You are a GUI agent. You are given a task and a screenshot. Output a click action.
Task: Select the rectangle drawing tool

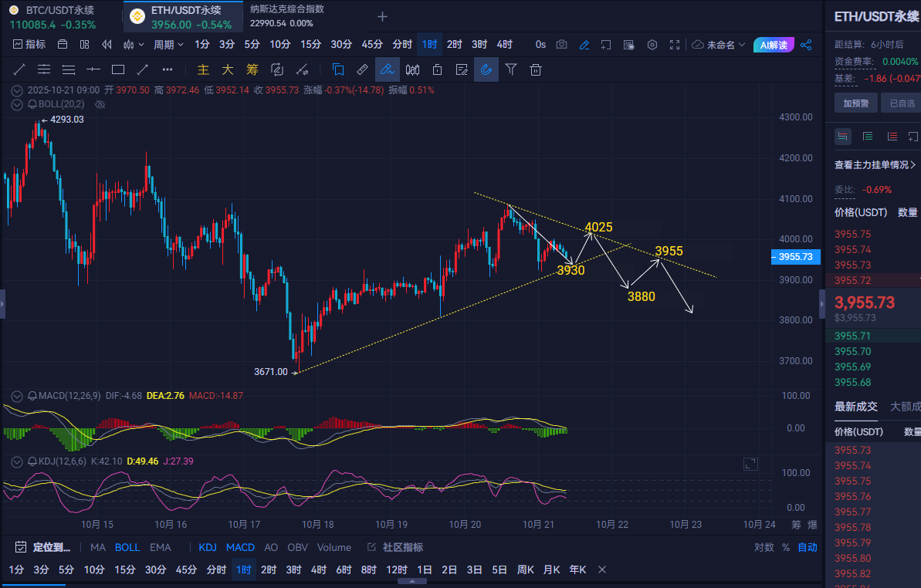[118, 69]
